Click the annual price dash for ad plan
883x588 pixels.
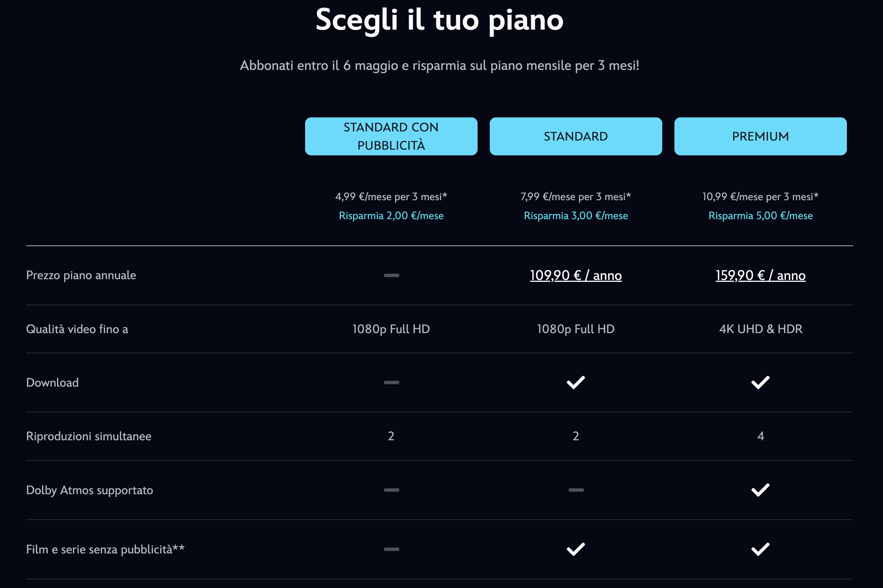click(391, 275)
